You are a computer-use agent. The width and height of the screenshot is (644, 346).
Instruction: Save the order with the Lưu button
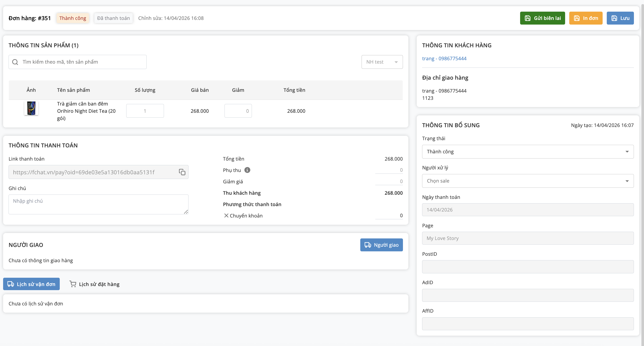tap(620, 18)
